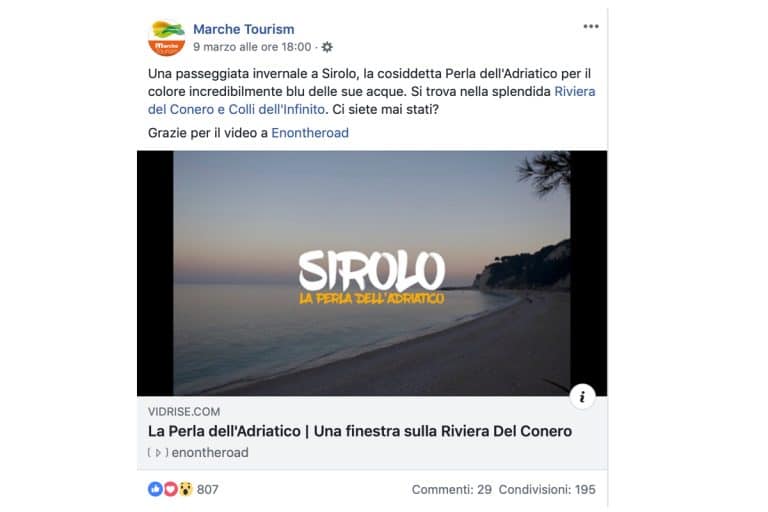Viewport: 768px width, 512px height.
Task: Show the Commenti: 29 comments list
Action: pyautogui.click(x=452, y=489)
